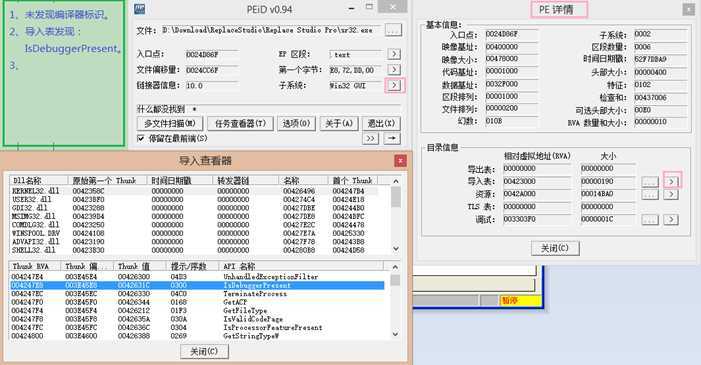This screenshot has width=701, height=365.
Task: Open the 关于(A) button
Action: [x=339, y=123]
